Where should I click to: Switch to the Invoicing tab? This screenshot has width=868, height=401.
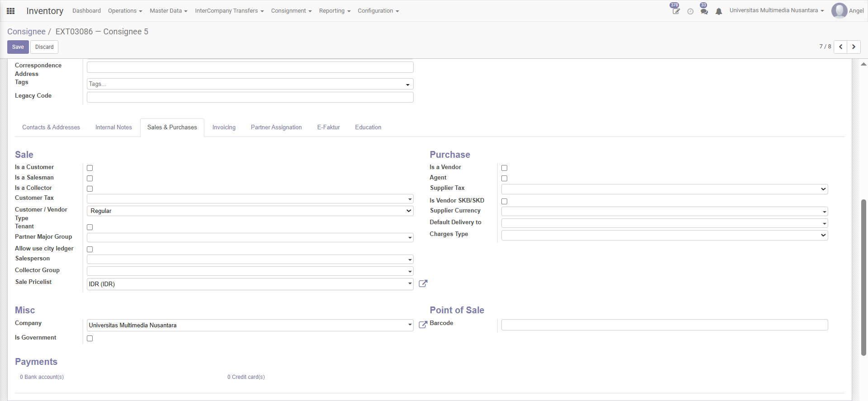click(x=224, y=127)
